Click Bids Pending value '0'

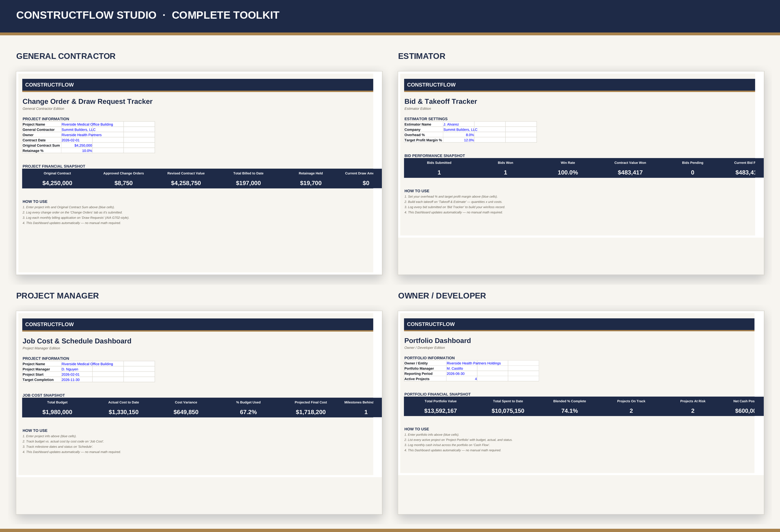[x=693, y=173]
